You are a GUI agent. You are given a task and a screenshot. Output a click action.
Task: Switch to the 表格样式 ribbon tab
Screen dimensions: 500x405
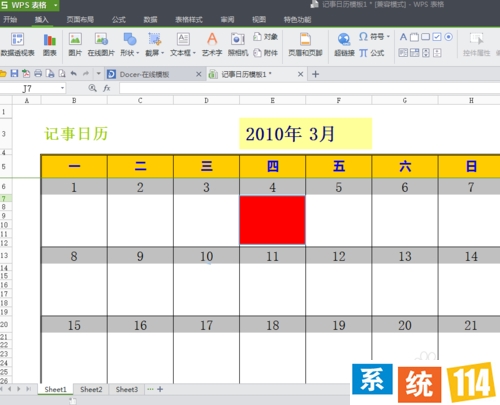(x=189, y=20)
